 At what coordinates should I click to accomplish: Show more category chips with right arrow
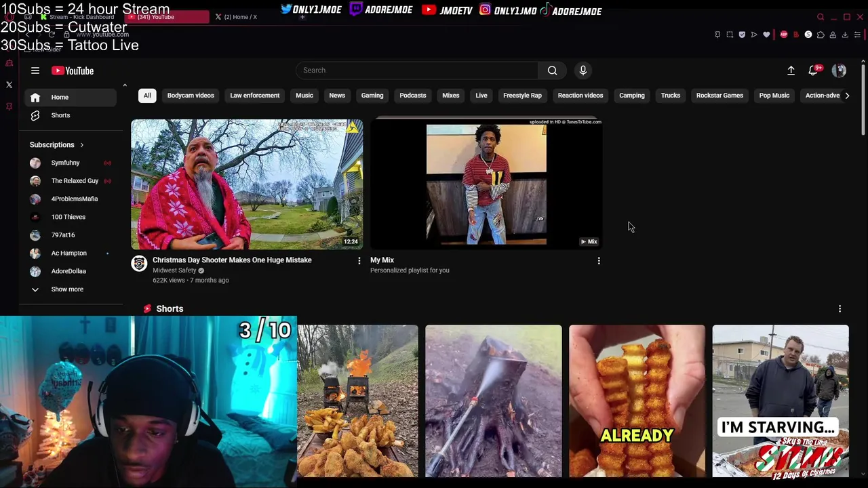pyautogui.click(x=847, y=96)
